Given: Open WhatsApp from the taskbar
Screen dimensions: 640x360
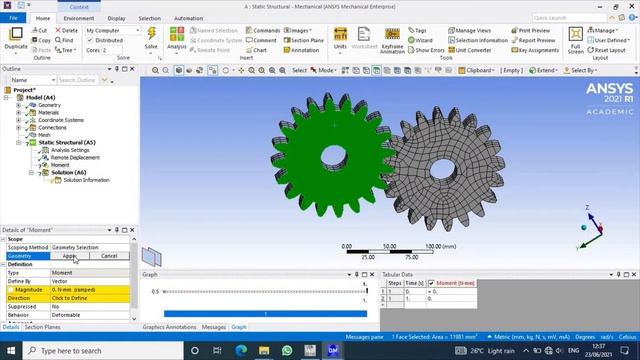Looking at the screenshot, I should [x=287, y=351].
